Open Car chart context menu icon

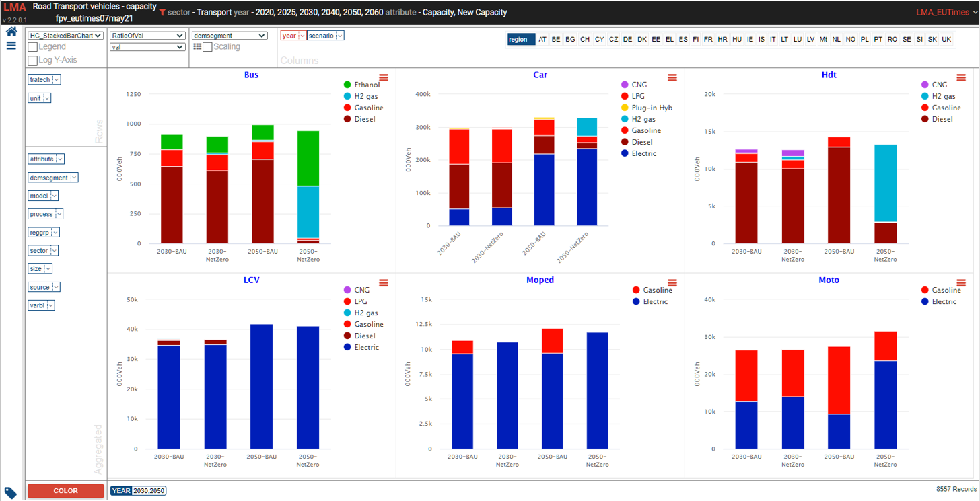[672, 77]
